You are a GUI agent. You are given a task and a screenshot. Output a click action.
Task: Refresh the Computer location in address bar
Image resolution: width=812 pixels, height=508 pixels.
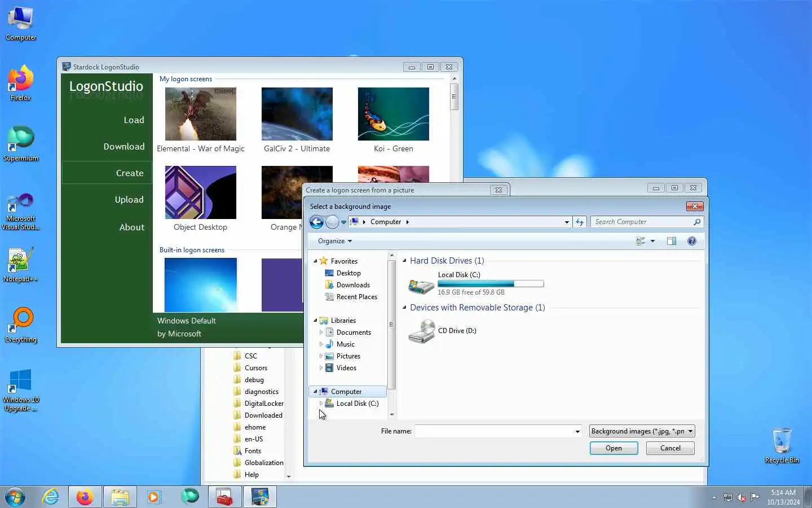pyautogui.click(x=580, y=222)
